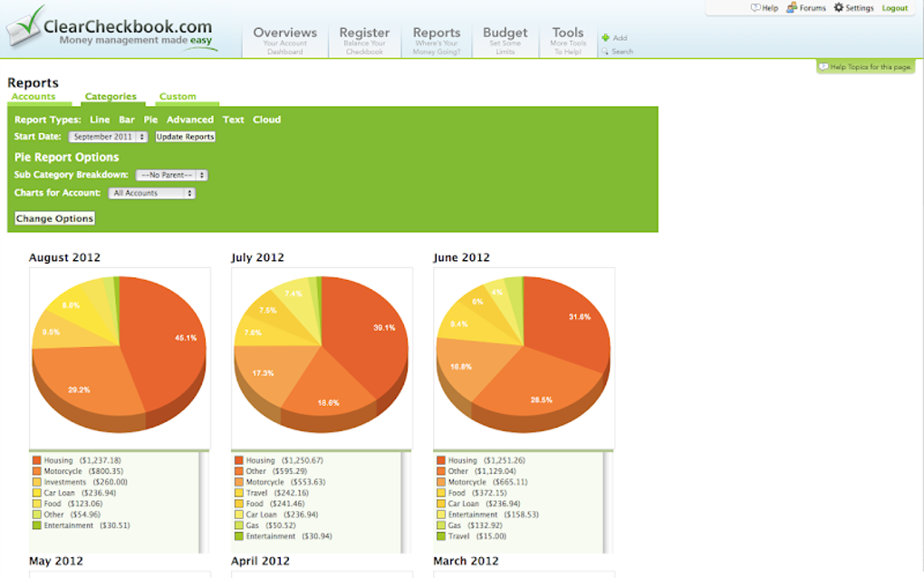Viewport: 924px width, 578px height.
Task: Click the 45.1% slice label in August chart
Action: click(186, 338)
